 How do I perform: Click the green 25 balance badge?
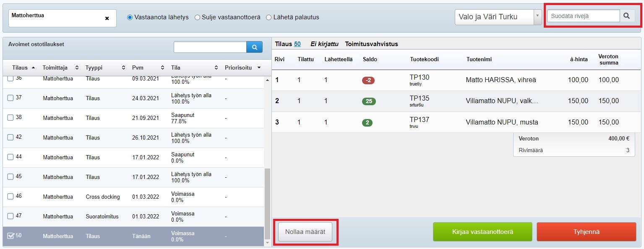click(x=369, y=101)
